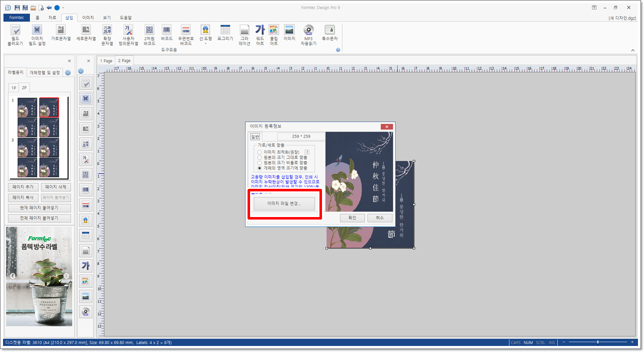
Task: Open MP3 자동읽기 tool
Action: point(308,35)
